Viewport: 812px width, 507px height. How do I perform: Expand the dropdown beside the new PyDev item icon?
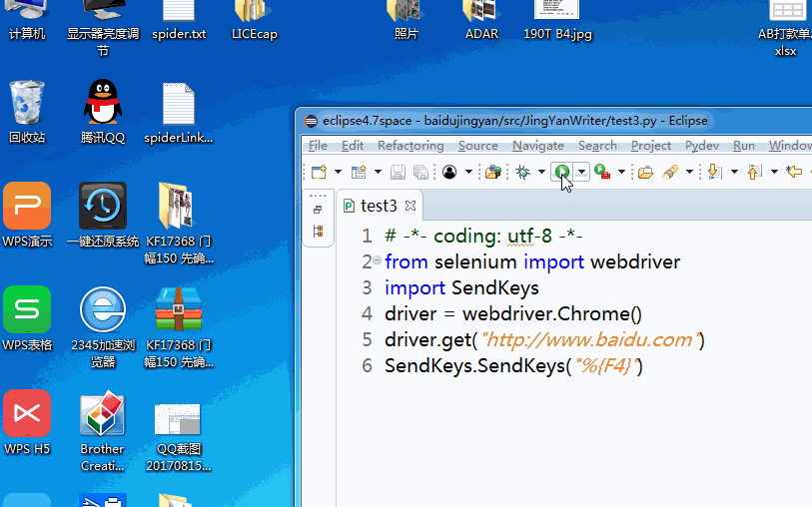378,172
